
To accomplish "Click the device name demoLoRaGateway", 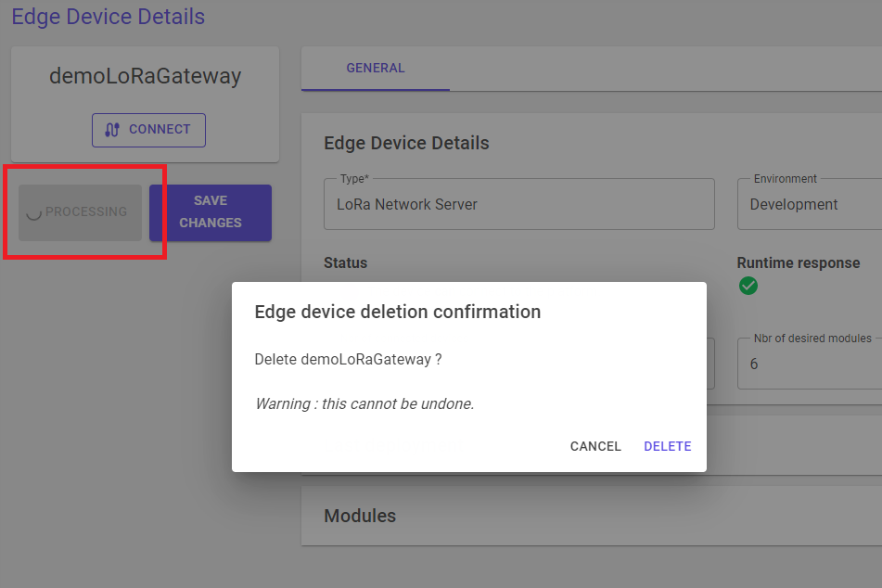I will (144, 76).
